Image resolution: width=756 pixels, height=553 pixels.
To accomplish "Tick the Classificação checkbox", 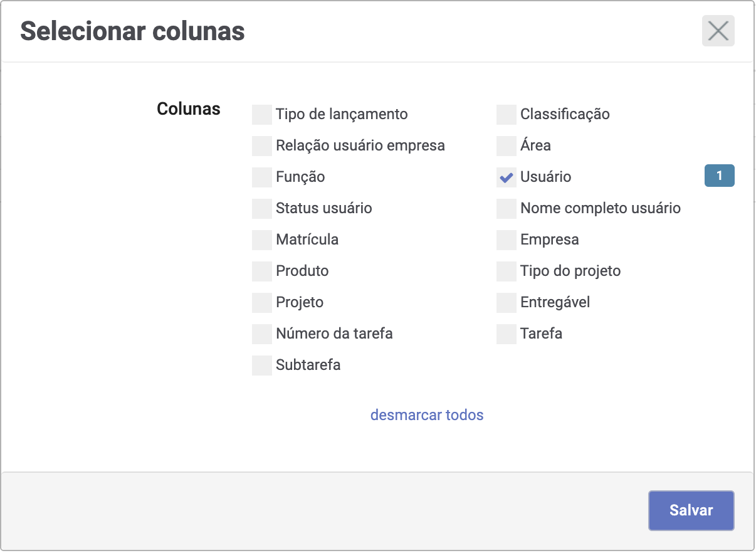I will click(x=506, y=115).
